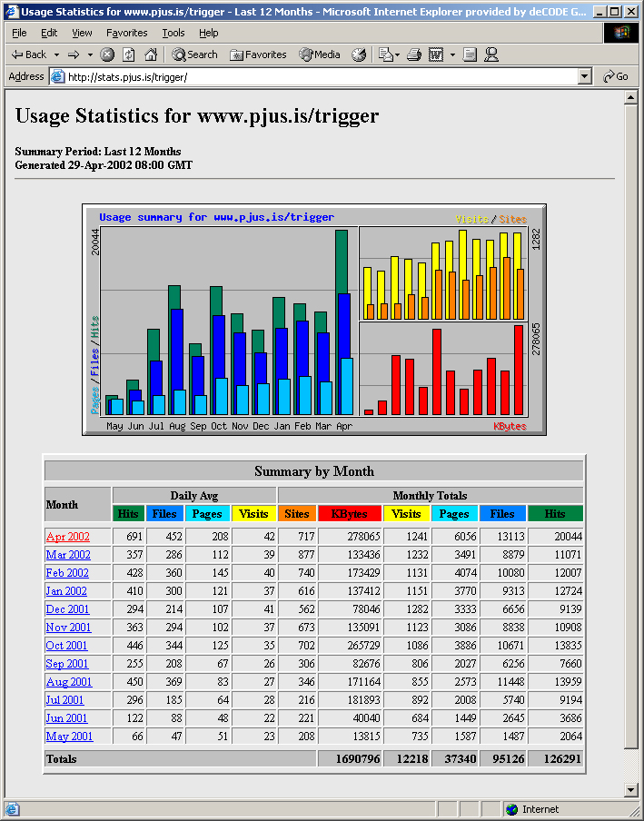Open the Feb 2002 link
Image resolution: width=644 pixels, height=821 pixels.
[x=67, y=573]
